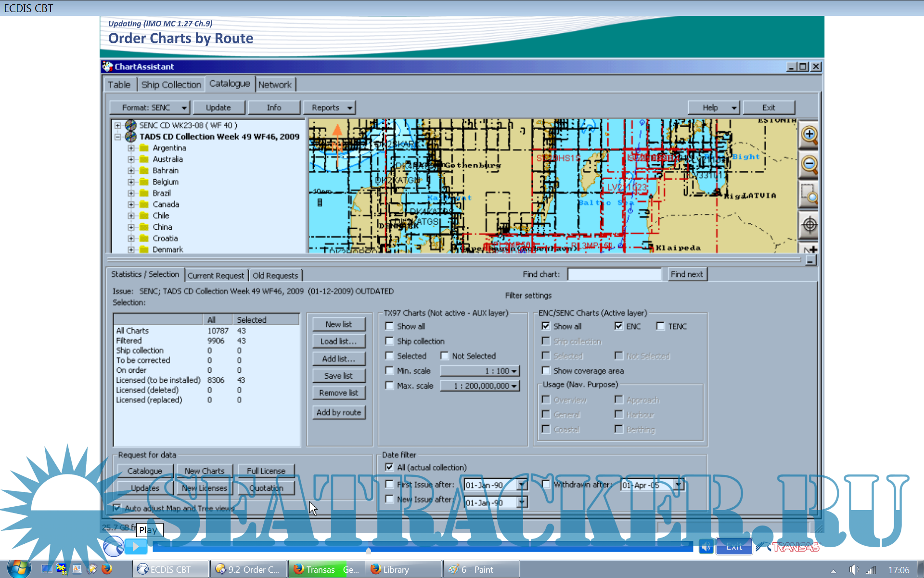Click the Add by route button
This screenshot has height=578, width=924.
click(x=338, y=412)
